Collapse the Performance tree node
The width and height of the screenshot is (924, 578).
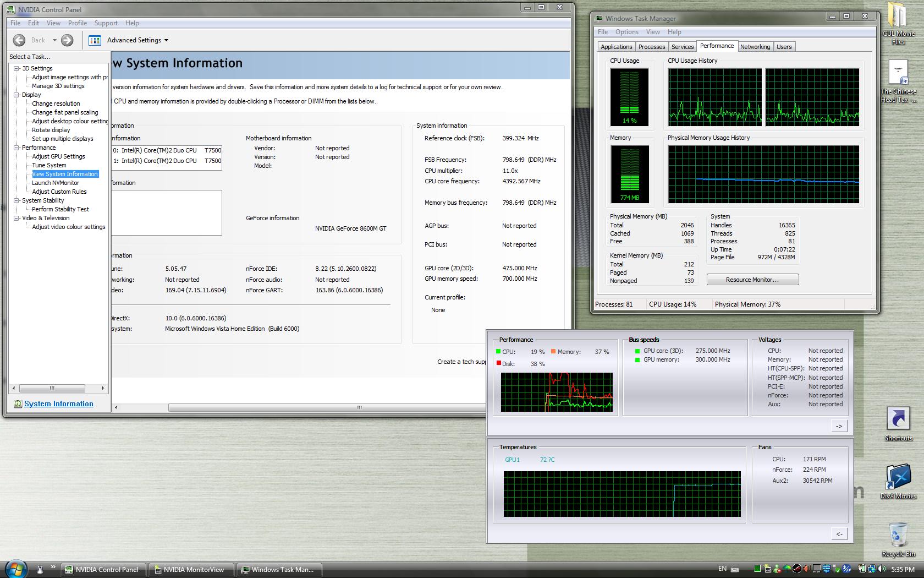pos(16,148)
